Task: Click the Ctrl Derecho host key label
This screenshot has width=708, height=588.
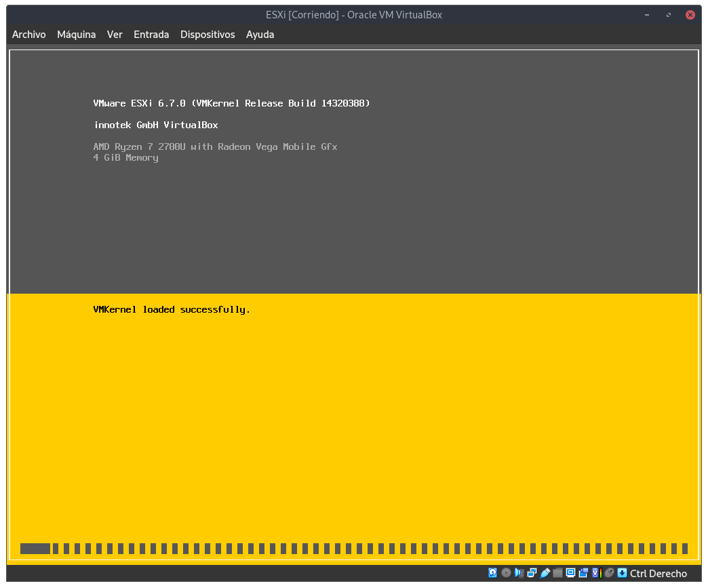Action: [658, 573]
